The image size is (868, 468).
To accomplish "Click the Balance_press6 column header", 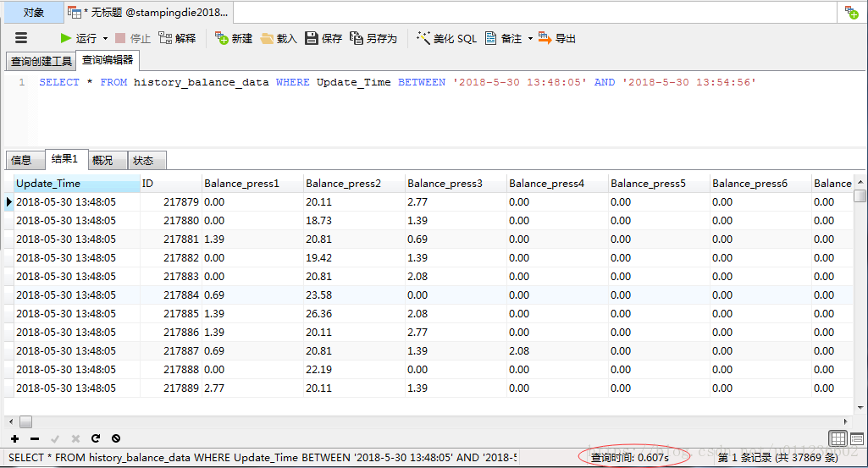I will coord(760,184).
